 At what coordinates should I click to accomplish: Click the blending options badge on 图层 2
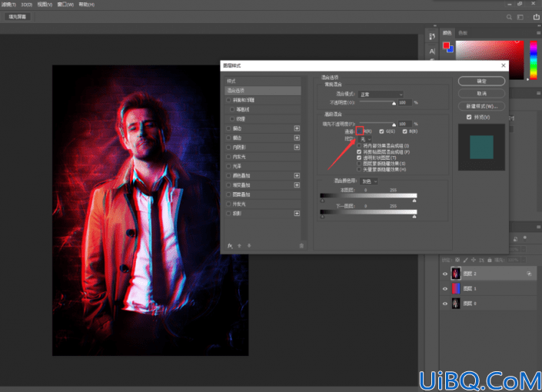pos(529,274)
